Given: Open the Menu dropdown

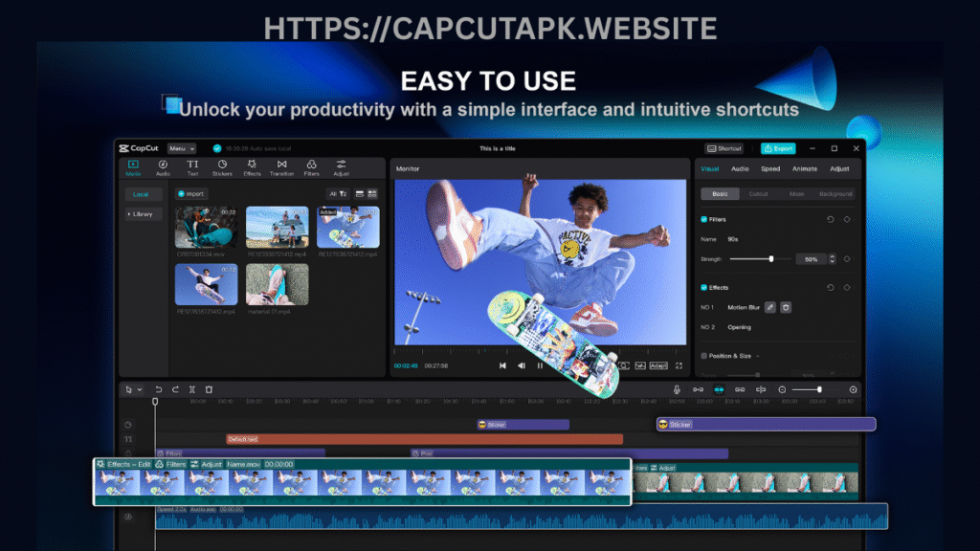Looking at the screenshot, I should coord(182,148).
